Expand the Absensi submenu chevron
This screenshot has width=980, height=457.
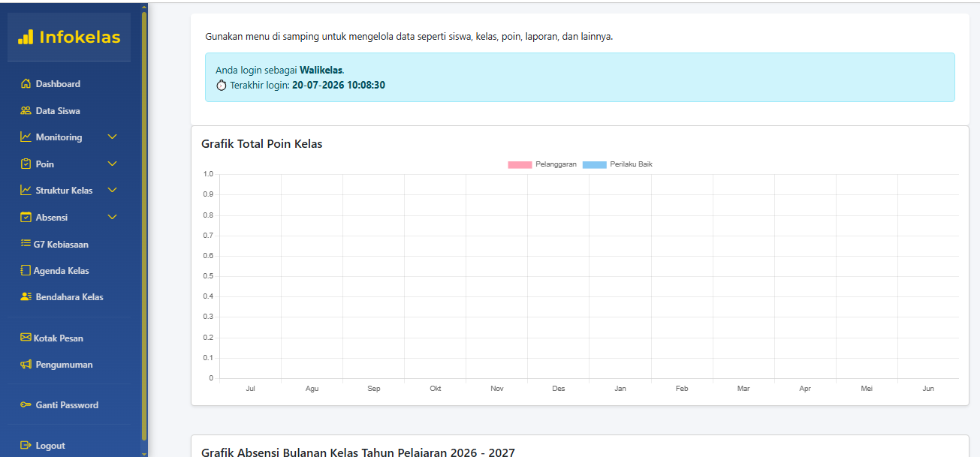[x=113, y=218]
